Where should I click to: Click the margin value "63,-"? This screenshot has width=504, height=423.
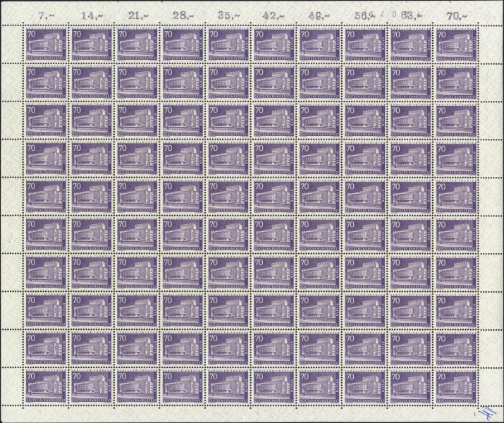(x=412, y=16)
